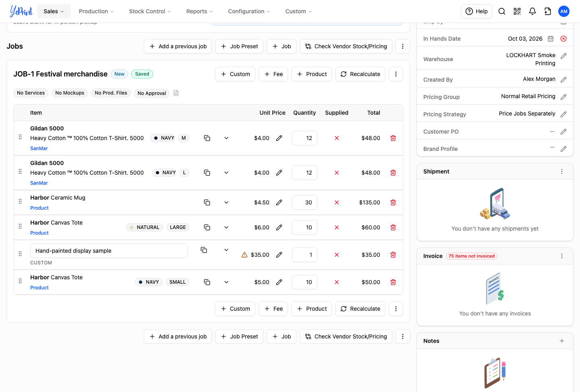Delete the Harbor Ceramic Mug line item
The width and height of the screenshot is (580, 392).
[x=393, y=202]
